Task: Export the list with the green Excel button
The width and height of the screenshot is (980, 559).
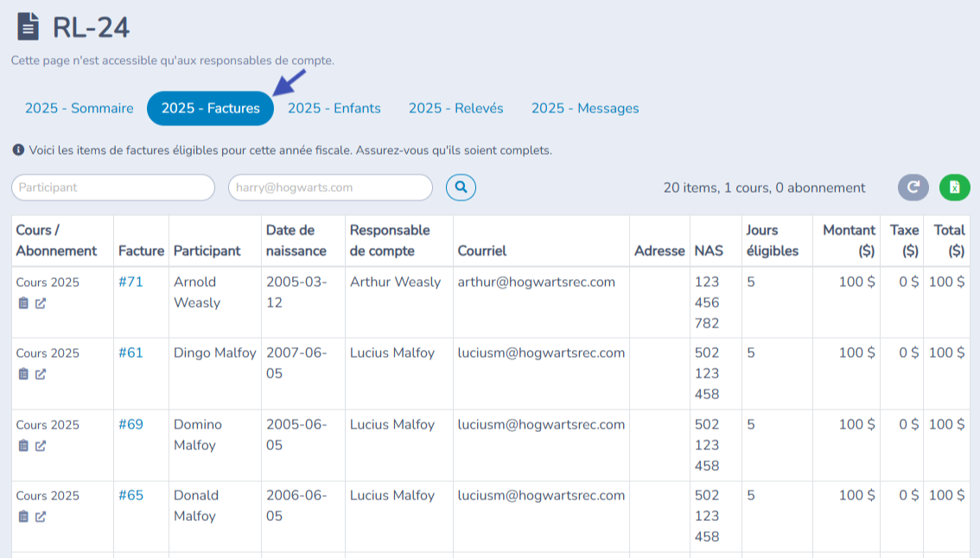Action: (x=954, y=187)
